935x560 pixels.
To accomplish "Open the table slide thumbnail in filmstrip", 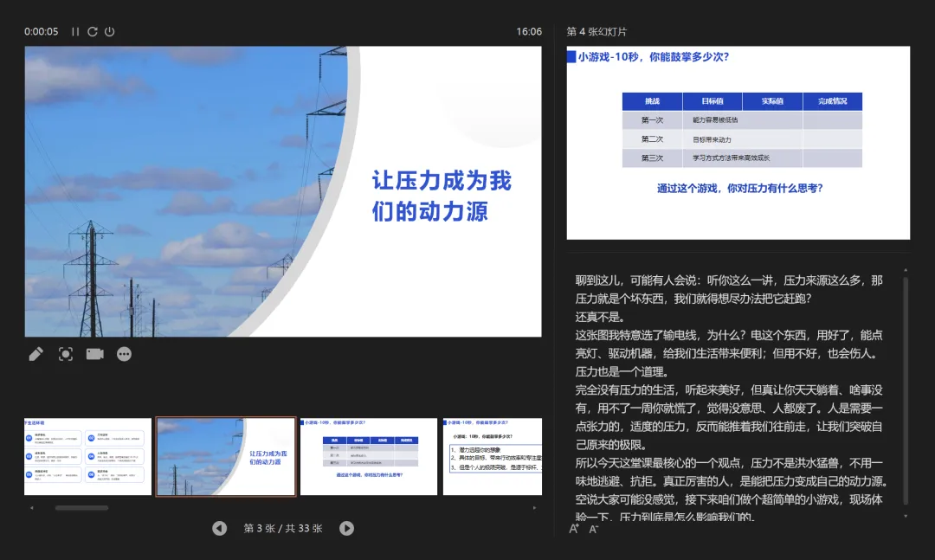I will pyautogui.click(x=369, y=457).
